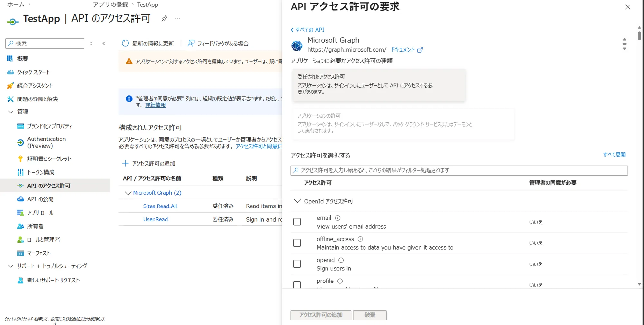Open API のアクセス許可 menu item
644x325 pixels.
pos(55,186)
